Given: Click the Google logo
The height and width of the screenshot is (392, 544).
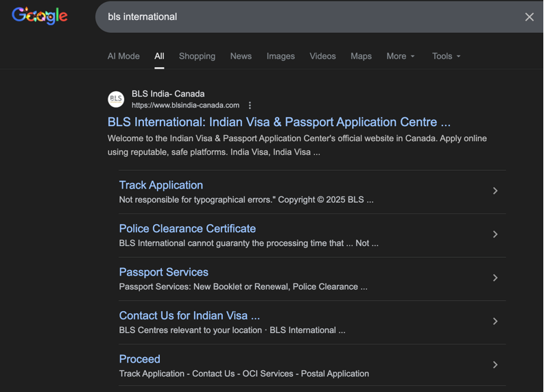Looking at the screenshot, I should click(x=40, y=16).
